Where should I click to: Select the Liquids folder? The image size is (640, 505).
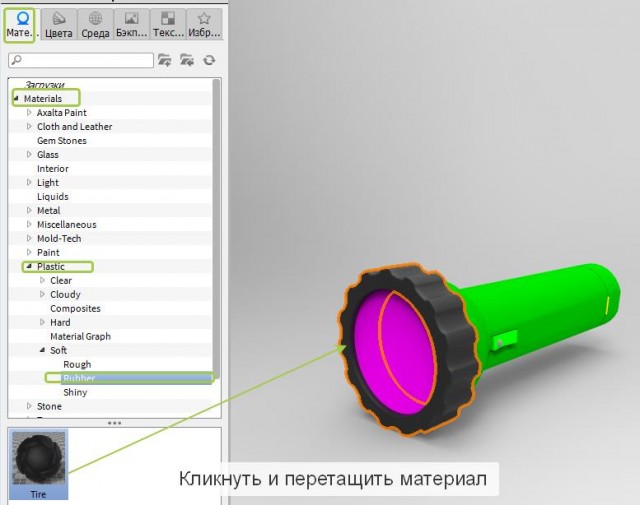point(53,196)
